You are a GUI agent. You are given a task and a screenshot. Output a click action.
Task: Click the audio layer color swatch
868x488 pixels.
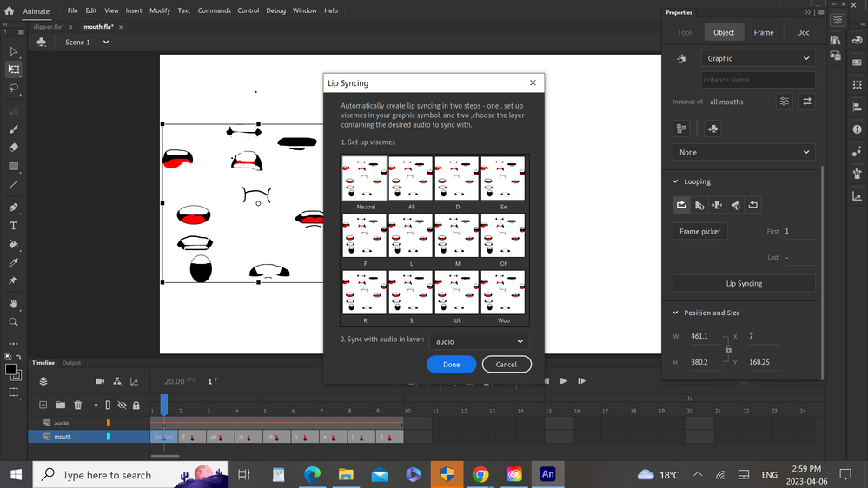coord(109,423)
